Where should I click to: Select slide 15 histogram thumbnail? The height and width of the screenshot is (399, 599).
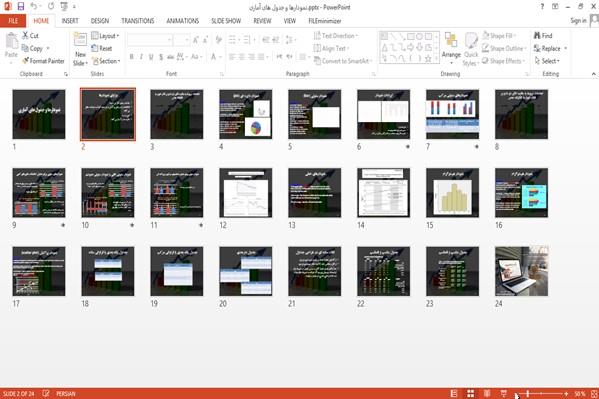[x=452, y=193]
